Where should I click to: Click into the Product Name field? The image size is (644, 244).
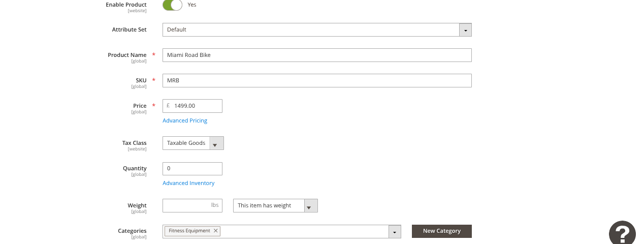tap(317, 55)
